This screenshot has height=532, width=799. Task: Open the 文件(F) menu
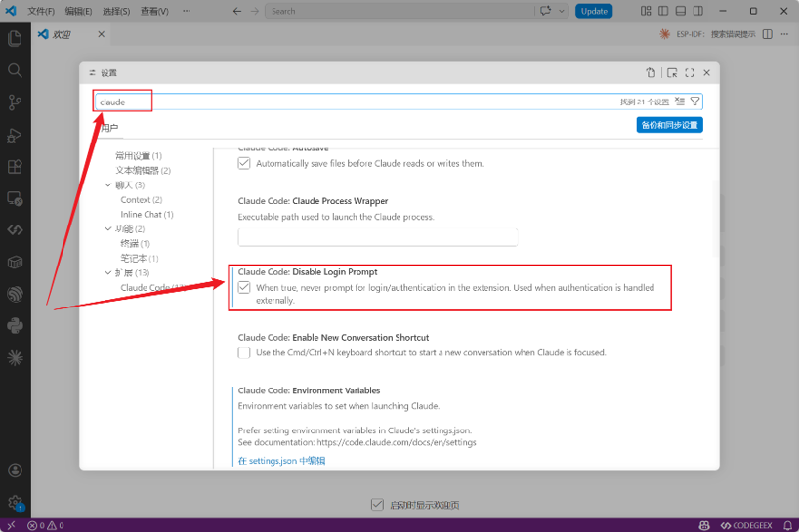41,11
